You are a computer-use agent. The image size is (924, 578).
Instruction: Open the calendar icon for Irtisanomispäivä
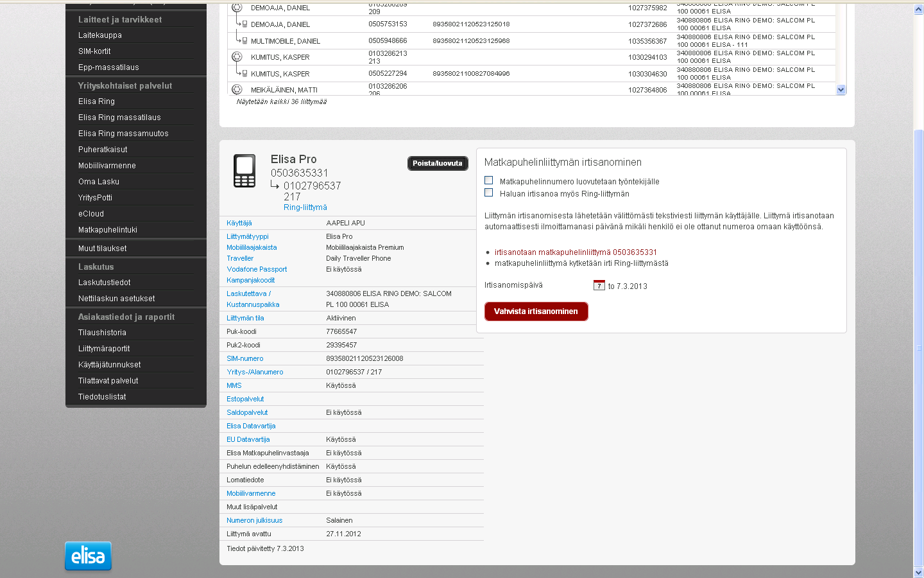pos(599,285)
